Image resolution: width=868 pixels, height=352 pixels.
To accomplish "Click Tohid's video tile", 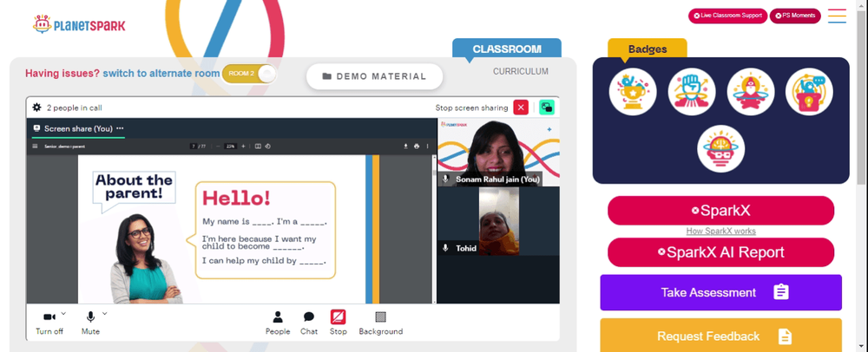I will 499,221.
